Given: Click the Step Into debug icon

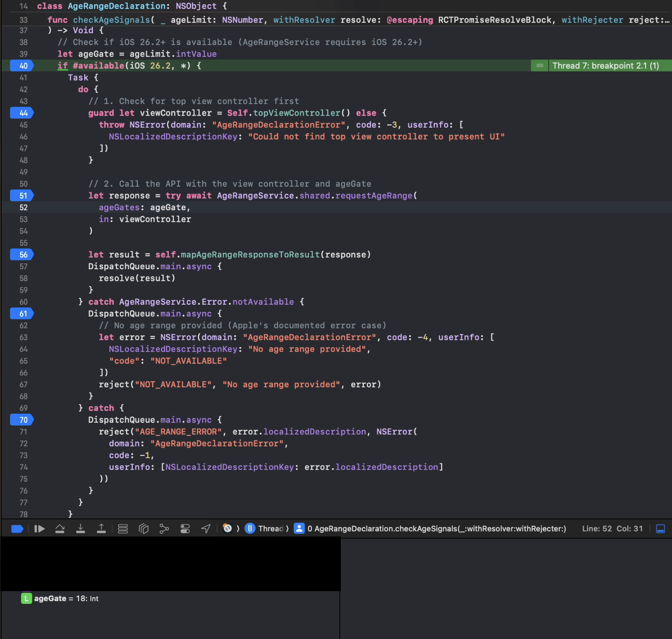Looking at the screenshot, I should pos(81,529).
